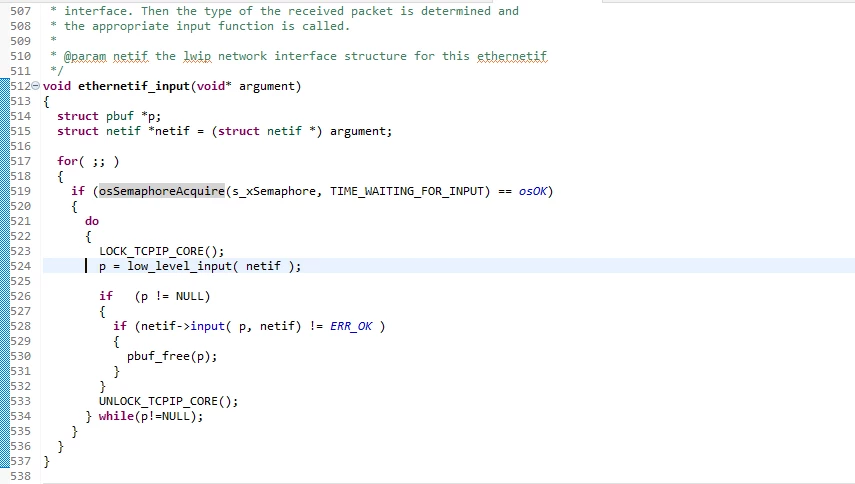This screenshot has height=484, width=855.
Task: Click the @param tag in comment
Action: pos(85,56)
